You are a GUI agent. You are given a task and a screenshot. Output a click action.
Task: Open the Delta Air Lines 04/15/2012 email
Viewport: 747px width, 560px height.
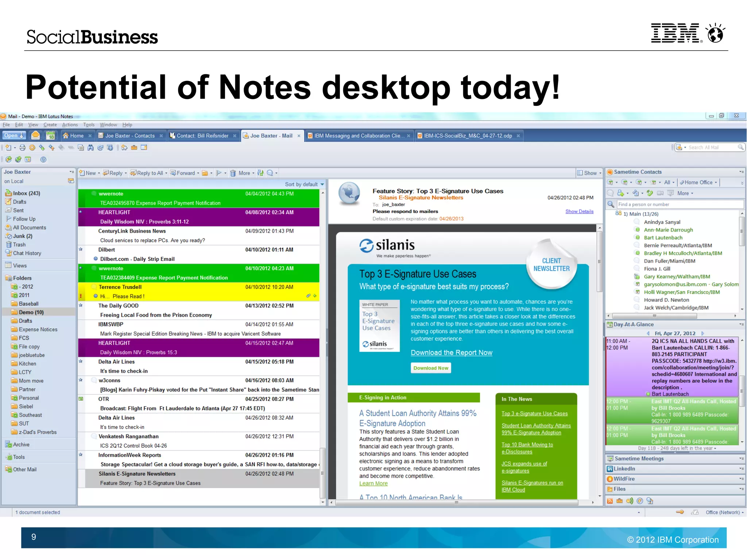(199, 366)
